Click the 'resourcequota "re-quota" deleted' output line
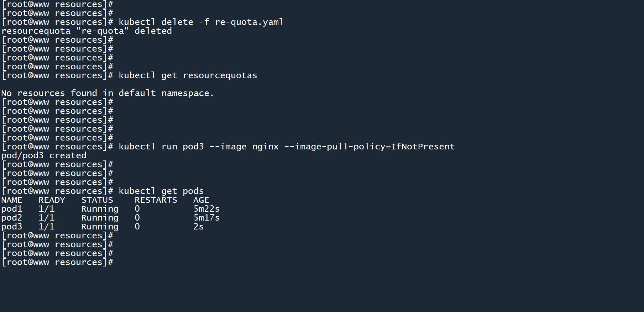Screen dimensions: 644x312 point(87,31)
